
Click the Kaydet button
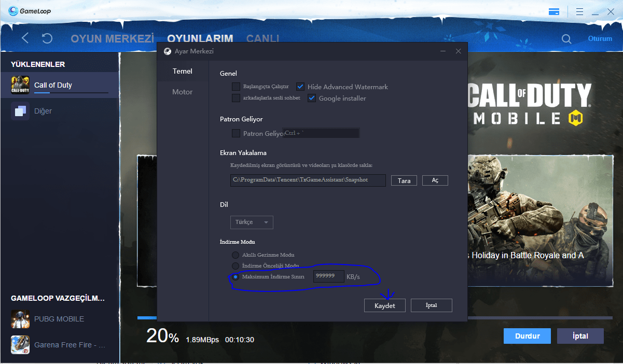coord(385,305)
